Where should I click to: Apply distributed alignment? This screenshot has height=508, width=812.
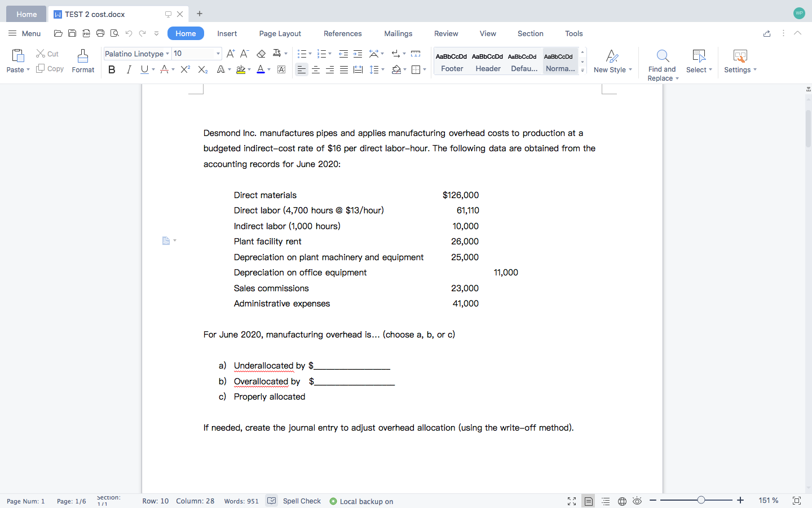coord(358,69)
